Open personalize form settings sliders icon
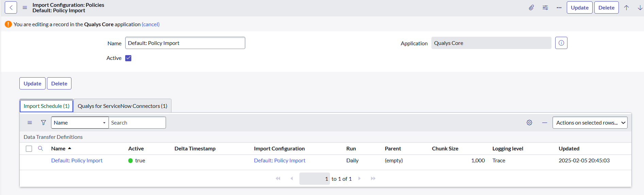The height and width of the screenshot is (195, 644). [545, 7]
